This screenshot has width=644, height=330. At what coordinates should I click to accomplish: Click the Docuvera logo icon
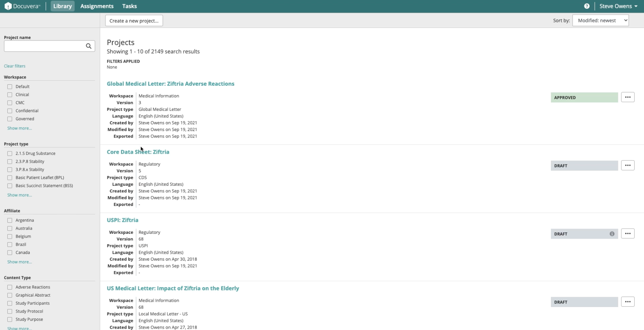pyautogui.click(x=8, y=6)
